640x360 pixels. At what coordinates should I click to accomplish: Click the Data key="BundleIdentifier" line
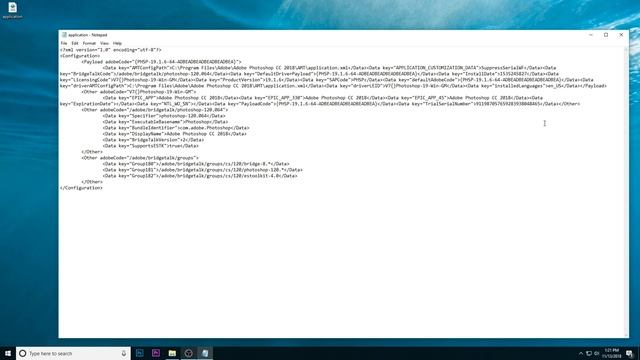click(176, 128)
